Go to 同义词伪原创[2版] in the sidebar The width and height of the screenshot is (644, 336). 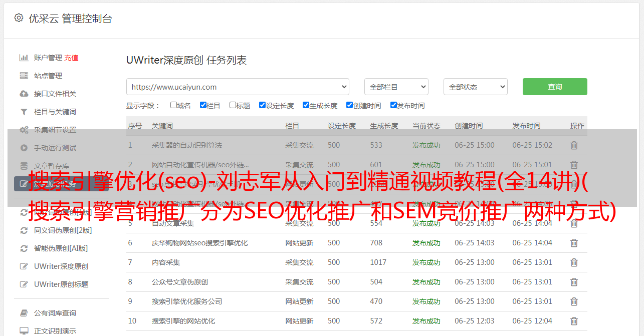pos(63,230)
